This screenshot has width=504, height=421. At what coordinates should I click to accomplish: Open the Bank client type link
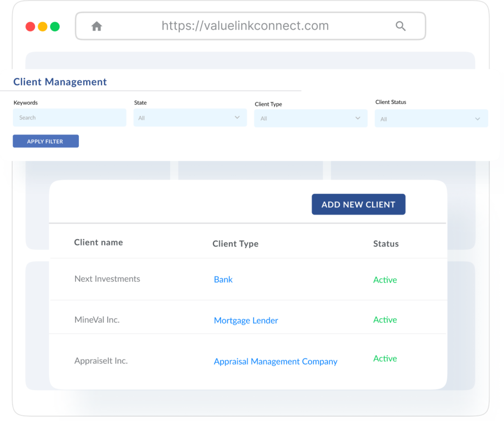point(223,279)
